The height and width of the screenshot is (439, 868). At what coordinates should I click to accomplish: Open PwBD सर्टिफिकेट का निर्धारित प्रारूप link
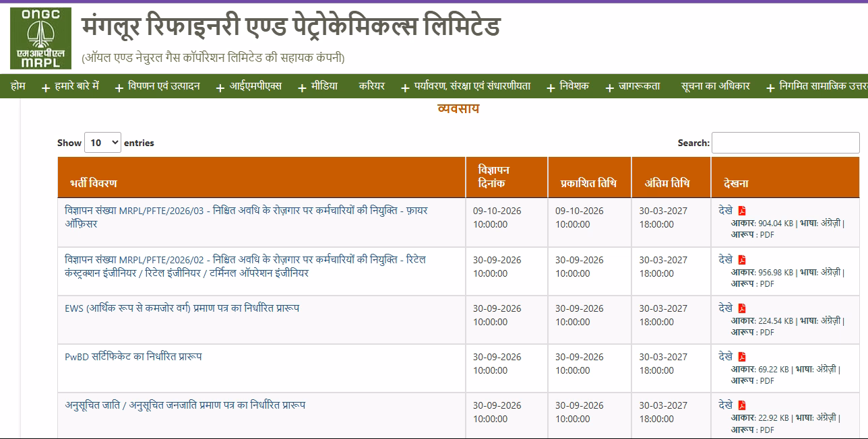pos(133,357)
